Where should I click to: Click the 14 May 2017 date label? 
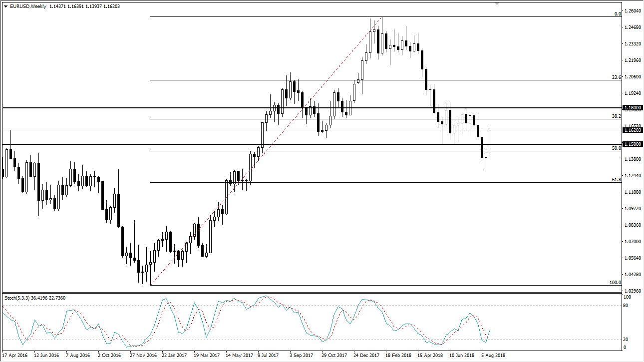point(239,356)
